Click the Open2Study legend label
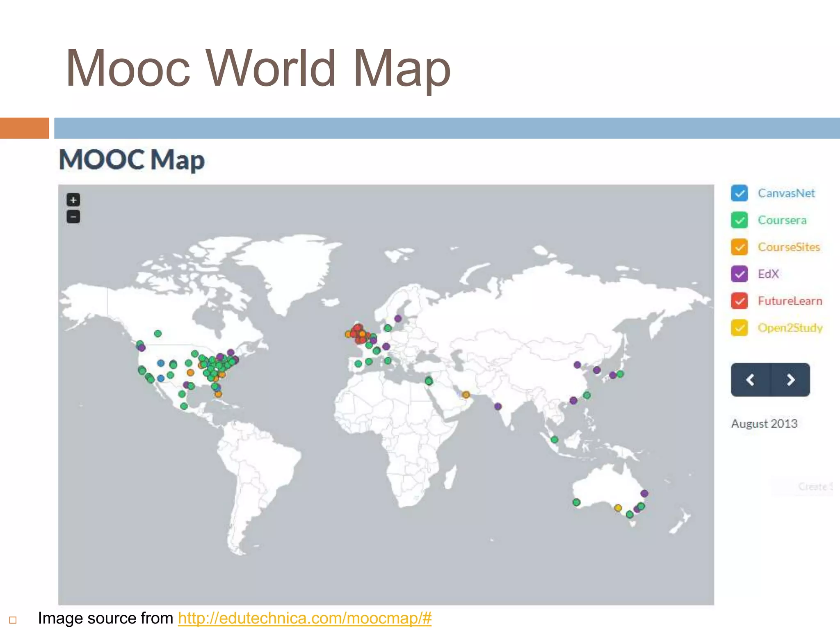Screen dimensions: 840x630 pyautogui.click(x=790, y=328)
